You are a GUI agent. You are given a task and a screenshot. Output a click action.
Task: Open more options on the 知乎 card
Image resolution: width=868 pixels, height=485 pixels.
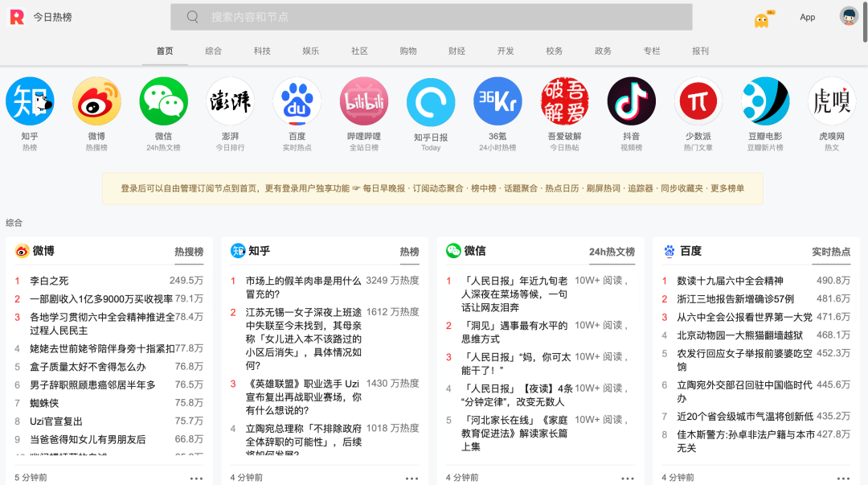click(411, 478)
